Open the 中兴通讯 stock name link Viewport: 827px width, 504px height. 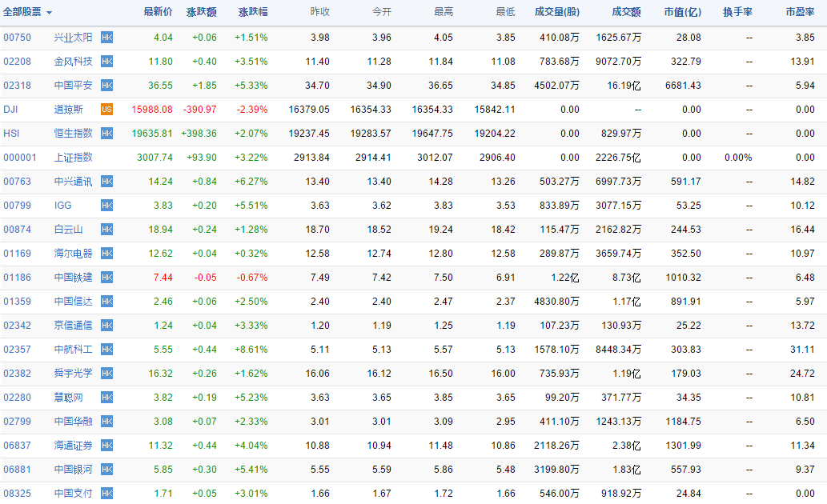point(74,182)
